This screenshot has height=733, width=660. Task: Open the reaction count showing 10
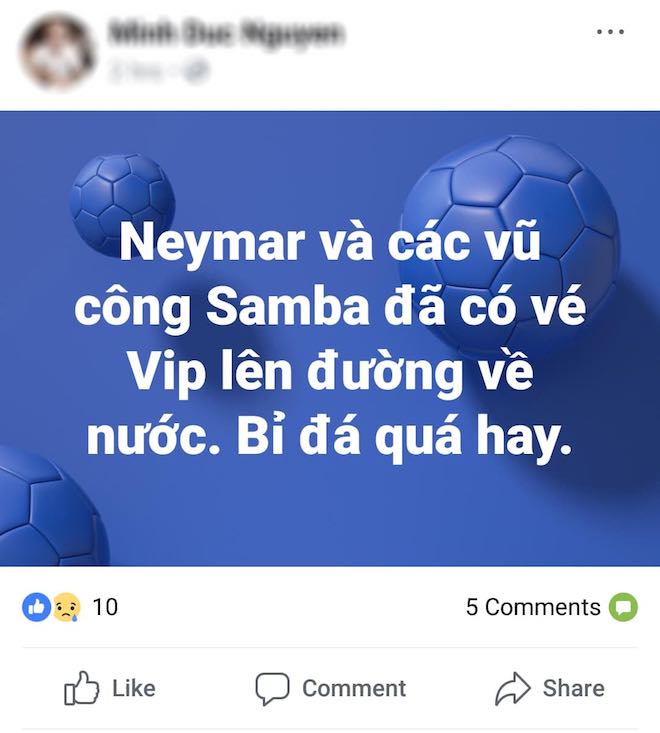(x=105, y=607)
